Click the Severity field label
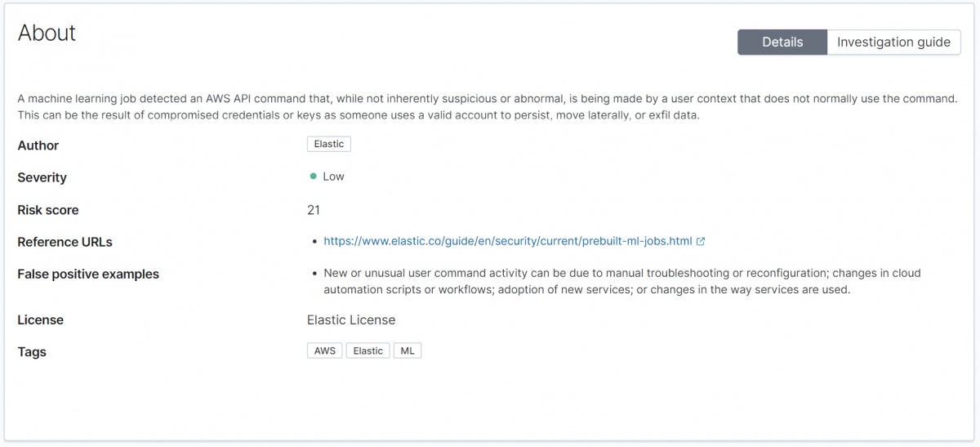 tap(42, 177)
